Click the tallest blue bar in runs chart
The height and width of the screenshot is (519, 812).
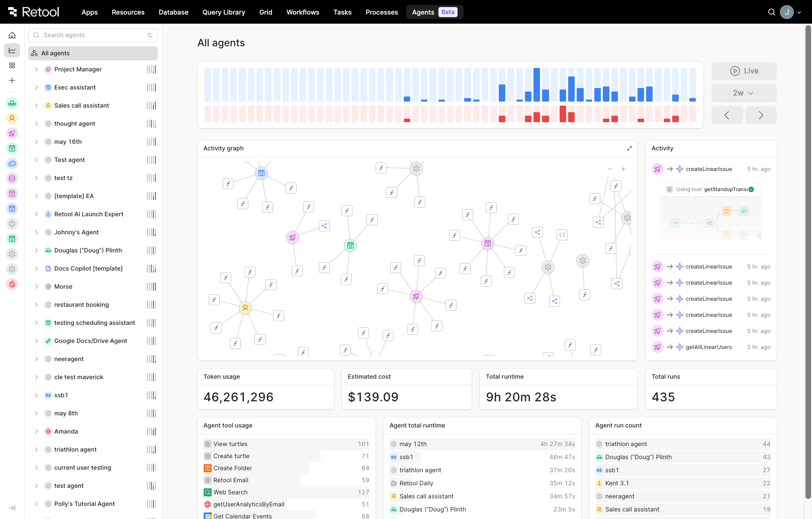pos(537,84)
